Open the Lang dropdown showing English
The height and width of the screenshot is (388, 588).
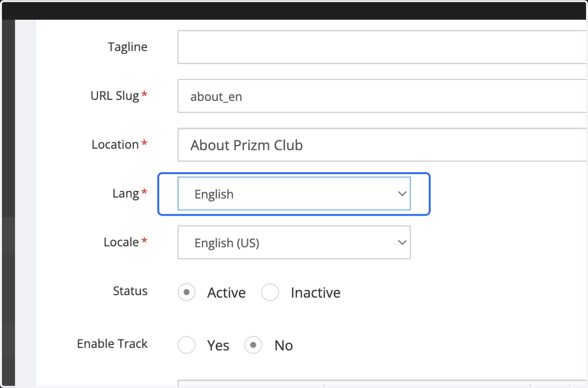pyautogui.click(x=294, y=194)
